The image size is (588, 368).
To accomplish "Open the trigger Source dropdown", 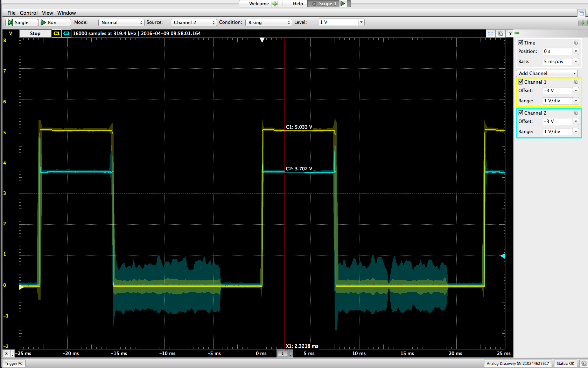I will (194, 22).
